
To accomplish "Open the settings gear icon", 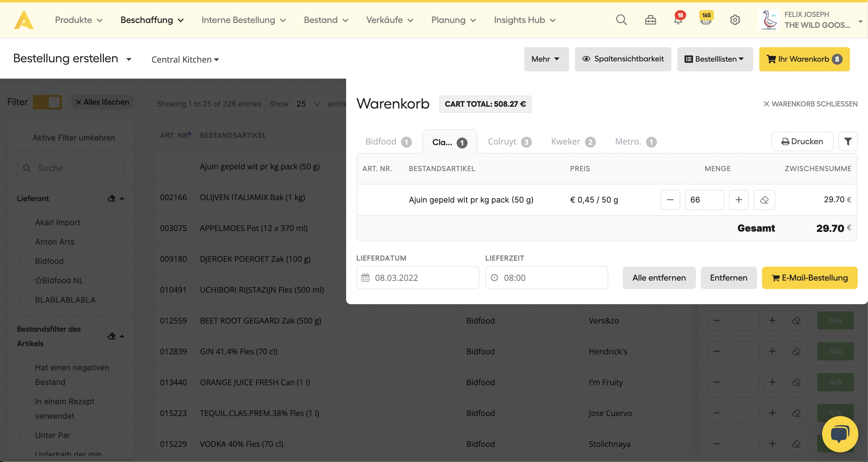I will coord(735,20).
